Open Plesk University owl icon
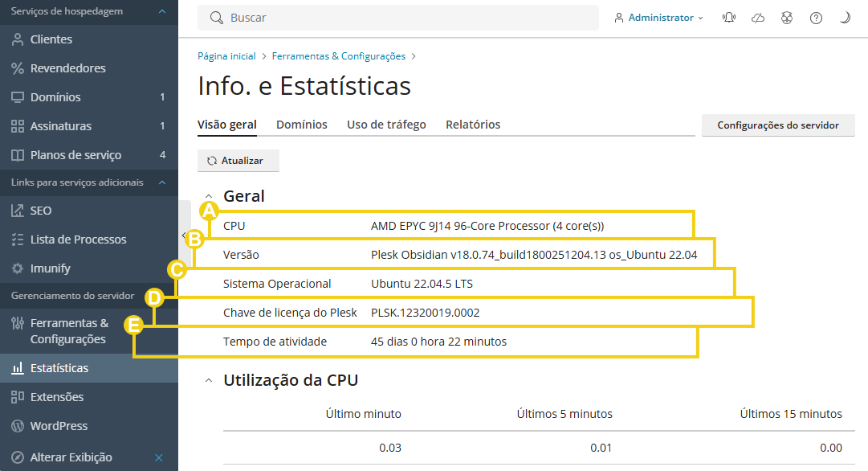The image size is (868, 471). pos(786,17)
